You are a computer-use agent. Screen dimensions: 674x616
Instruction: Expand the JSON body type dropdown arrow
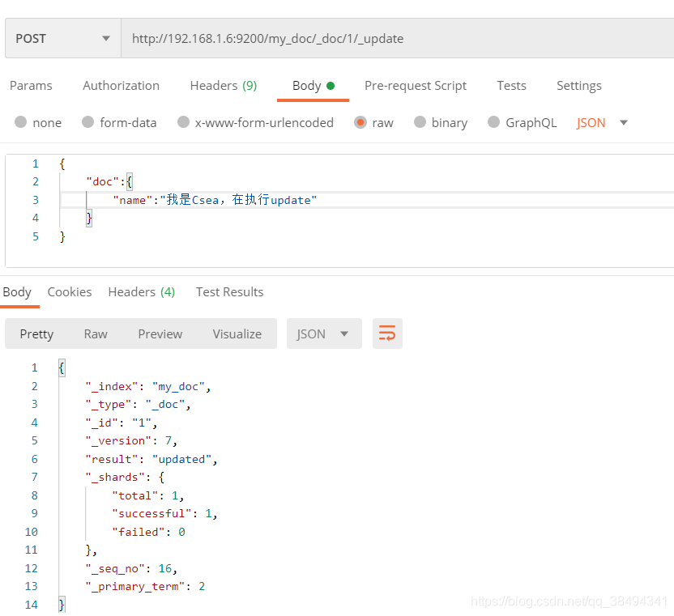(624, 123)
